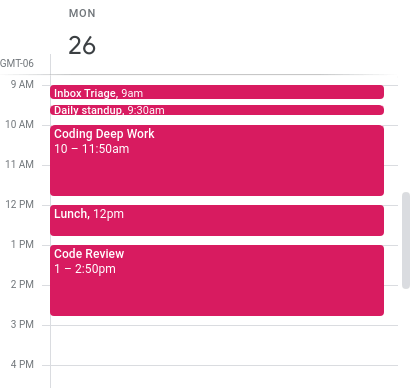Viewport: 413px width, 388px height.
Task: Click the empty 4 PM time slot
Action: point(224,377)
